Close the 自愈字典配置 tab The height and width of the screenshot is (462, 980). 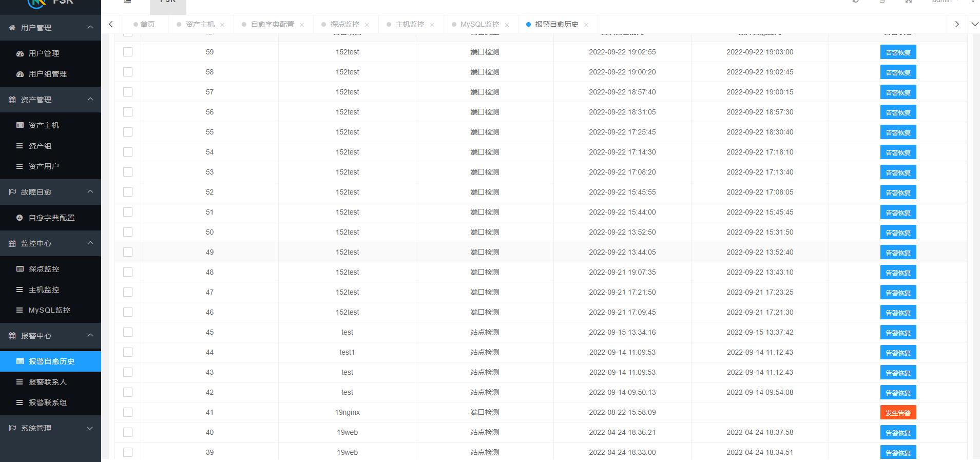tap(302, 25)
